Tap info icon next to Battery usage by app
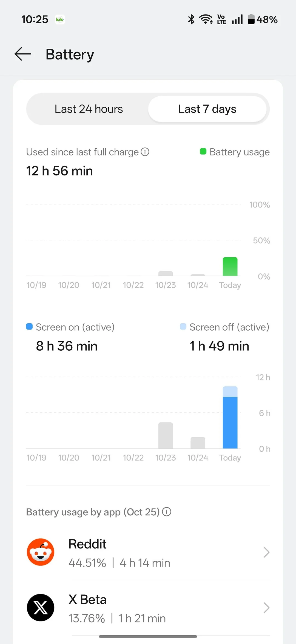 tap(167, 512)
